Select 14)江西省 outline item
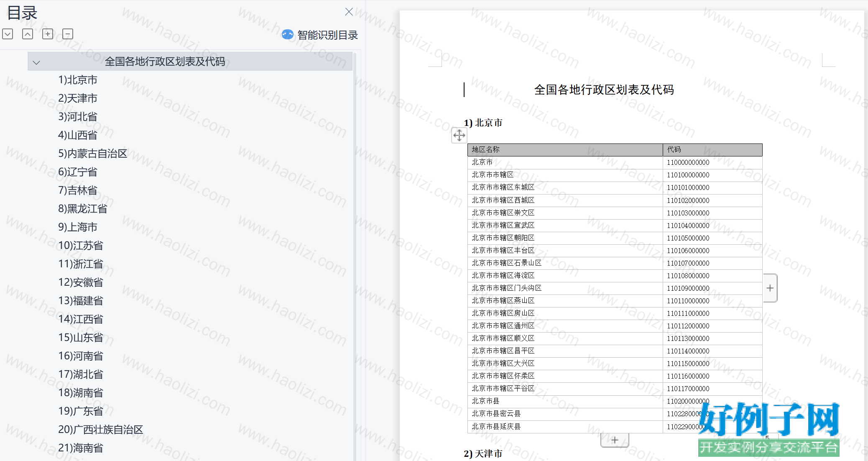 point(81,319)
